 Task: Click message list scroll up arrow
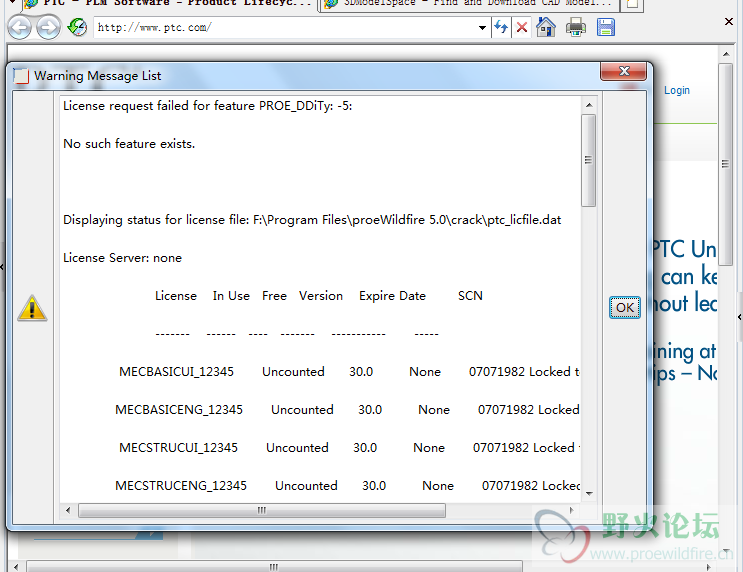589,105
